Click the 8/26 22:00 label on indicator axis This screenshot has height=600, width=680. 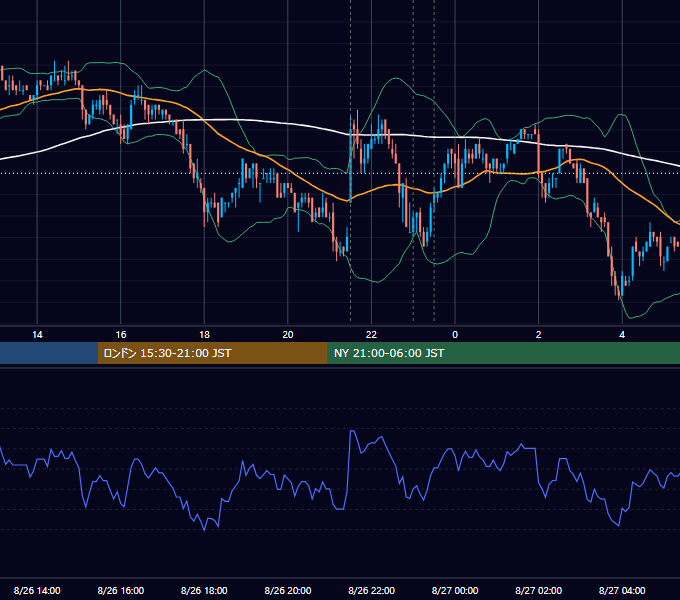(371, 590)
